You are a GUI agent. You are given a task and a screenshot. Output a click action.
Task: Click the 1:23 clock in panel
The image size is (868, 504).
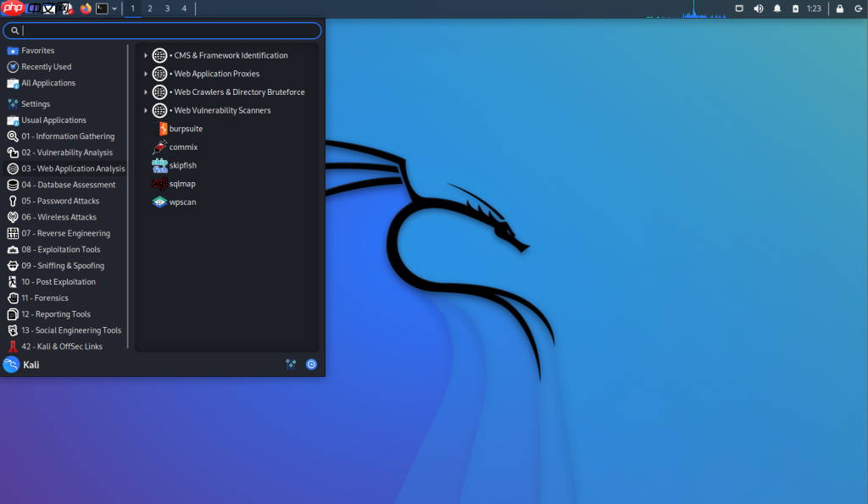click(814, 8)
